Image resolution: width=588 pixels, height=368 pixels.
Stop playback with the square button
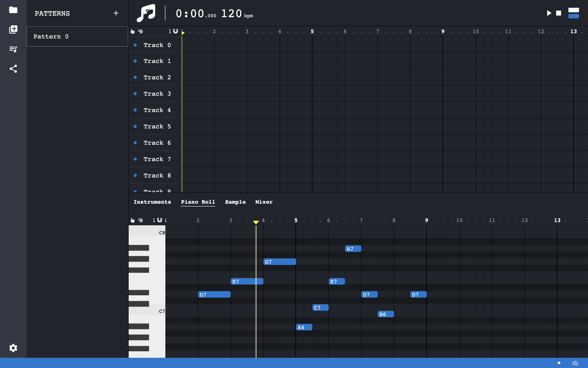(x=559, y=13)
